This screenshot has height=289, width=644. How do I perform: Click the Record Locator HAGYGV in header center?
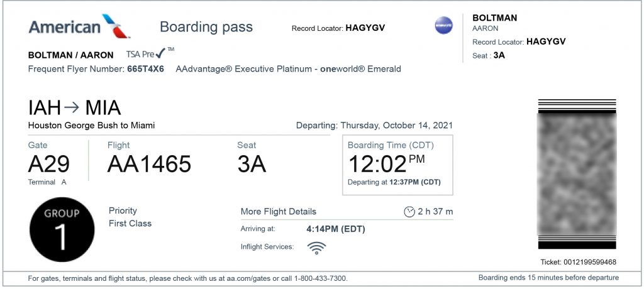click(x=365, y=28)
